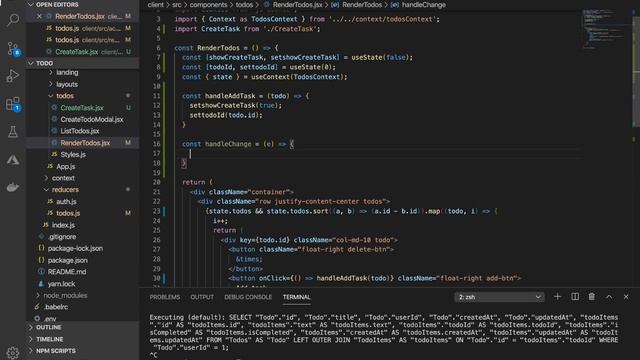
Task: Open the Manage gear settings
Action: pos(13,352)
